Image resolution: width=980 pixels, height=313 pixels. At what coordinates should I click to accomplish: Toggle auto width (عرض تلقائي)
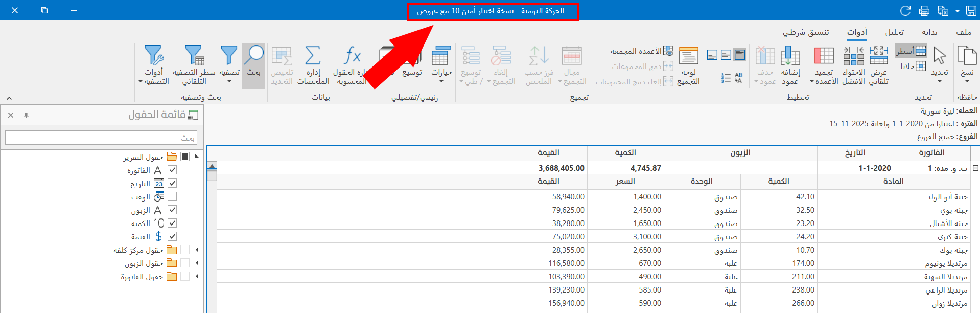click(879, 65)
